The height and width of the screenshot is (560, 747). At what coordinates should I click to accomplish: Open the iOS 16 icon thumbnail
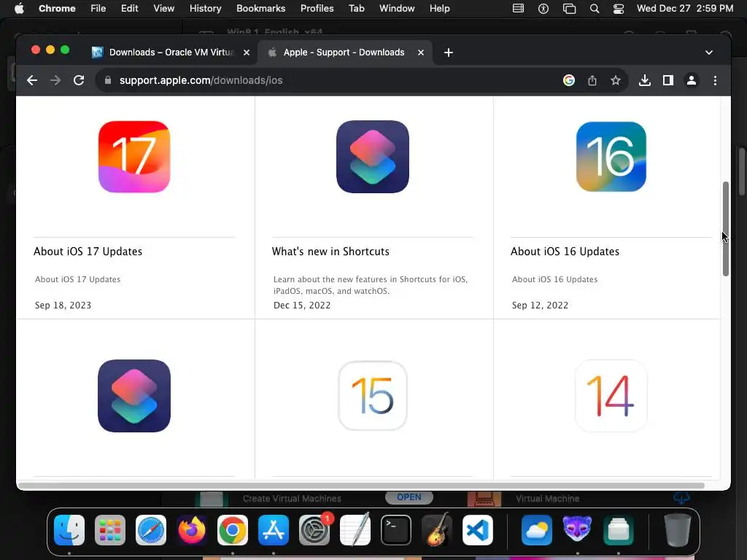coord(611,157)
